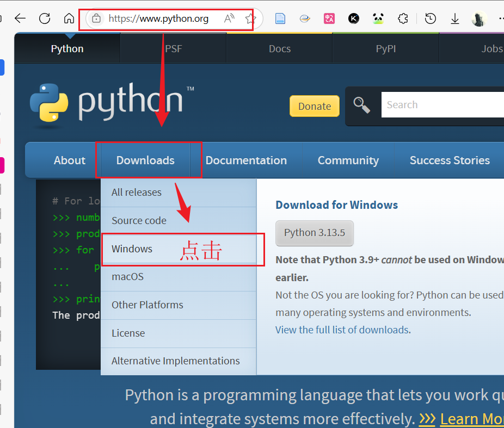Open the pink translate extension icon
The width and height of the screenshot is (504, 428).
point(329,18)
